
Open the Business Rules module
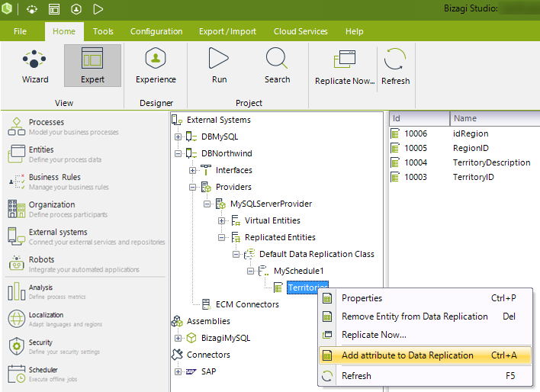tap(58, 182)
